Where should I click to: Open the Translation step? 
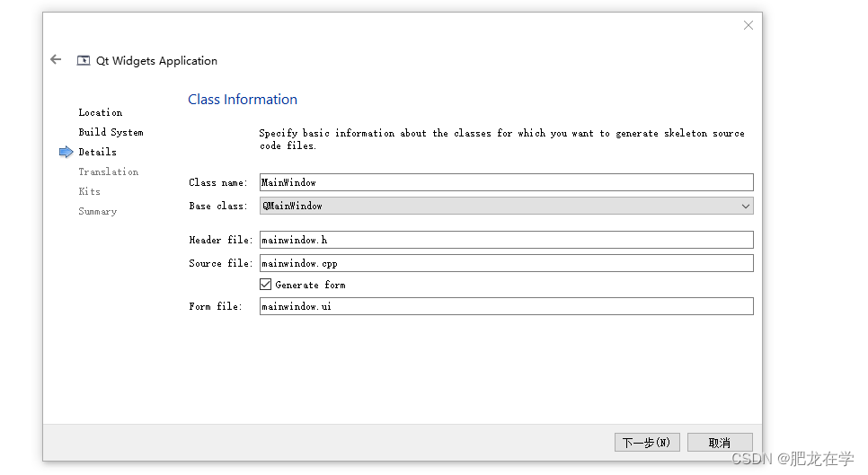click(x=109, y=172)
